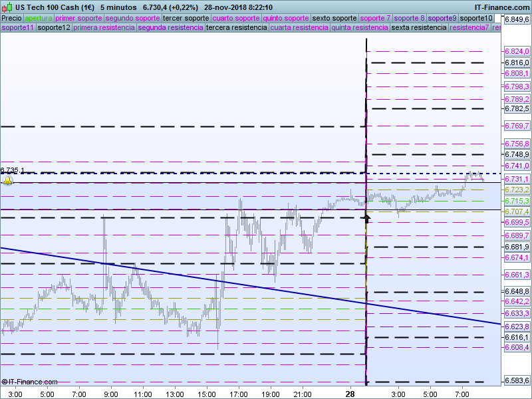Viewport: 532px width, 399px height.
Task: Click the 6.748,9 price axis label
Action: click(517, 154)
